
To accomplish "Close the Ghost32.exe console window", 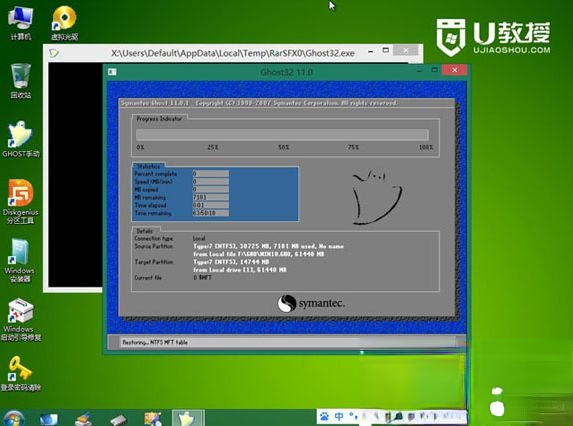I will [x=406, y=50].
